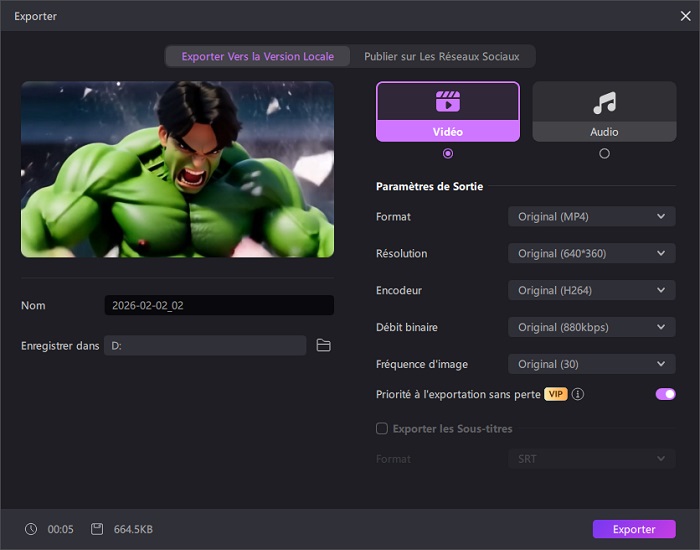Click the Résolution label
Viewport: 700px width, 550px height.
[401, 254]
